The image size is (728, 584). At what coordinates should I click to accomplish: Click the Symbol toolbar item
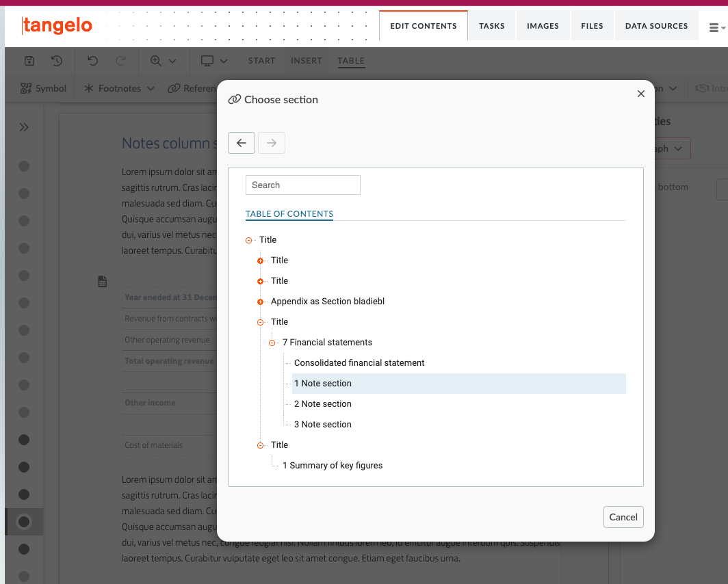tap(43, 88)
